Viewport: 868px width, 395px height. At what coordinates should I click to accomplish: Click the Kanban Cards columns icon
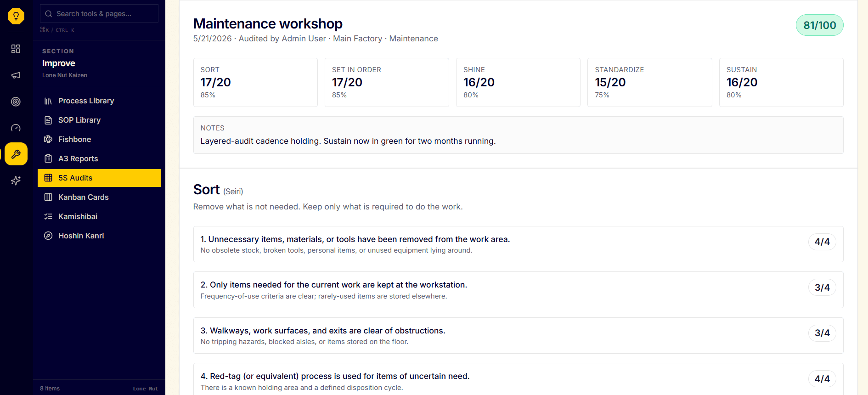click(48, 197)
